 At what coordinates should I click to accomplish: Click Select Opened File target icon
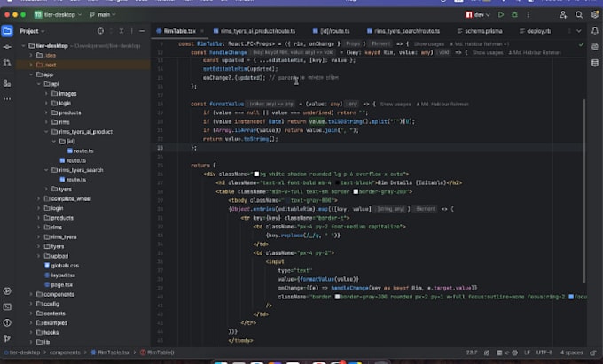coord(100,31)
